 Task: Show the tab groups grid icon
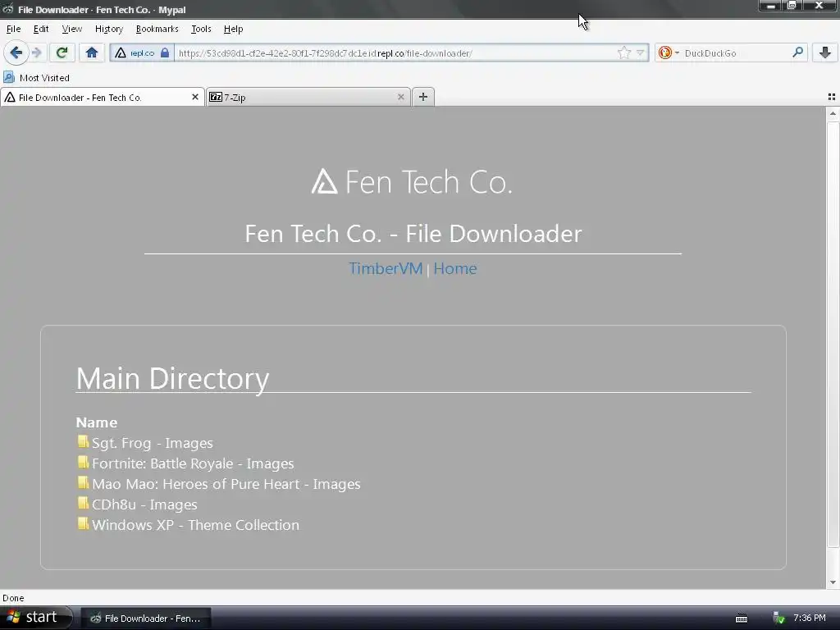pos(832,97)
